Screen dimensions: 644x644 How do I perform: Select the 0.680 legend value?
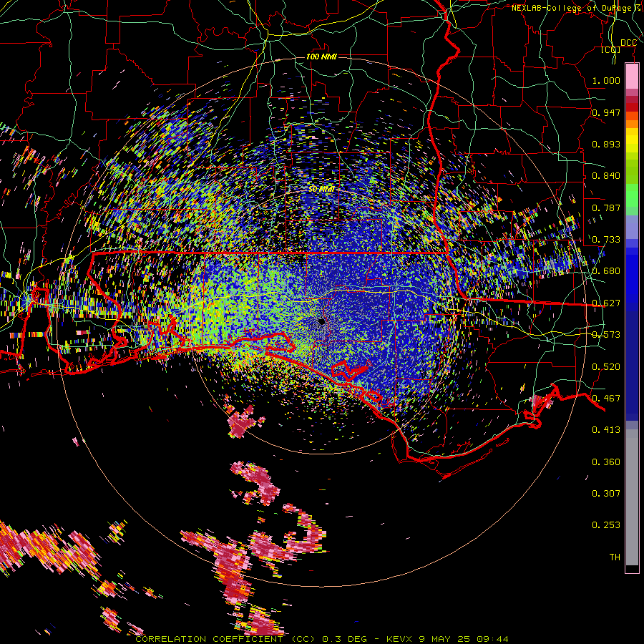click(606, 270)
